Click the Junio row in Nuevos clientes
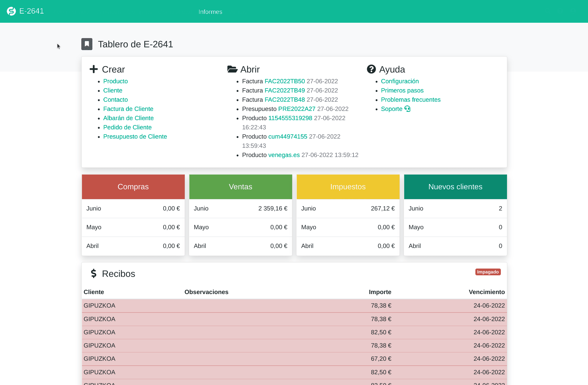The image size is (588, 385). (x=455, y=209)
